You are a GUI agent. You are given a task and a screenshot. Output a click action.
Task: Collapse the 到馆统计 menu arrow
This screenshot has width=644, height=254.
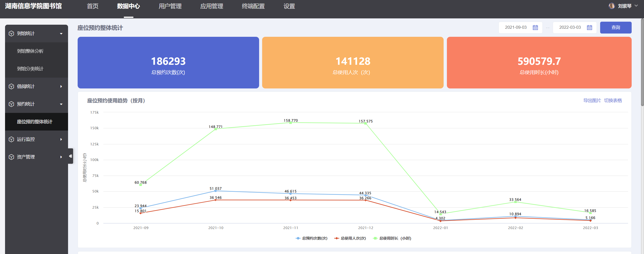click(x=61, y=34)
